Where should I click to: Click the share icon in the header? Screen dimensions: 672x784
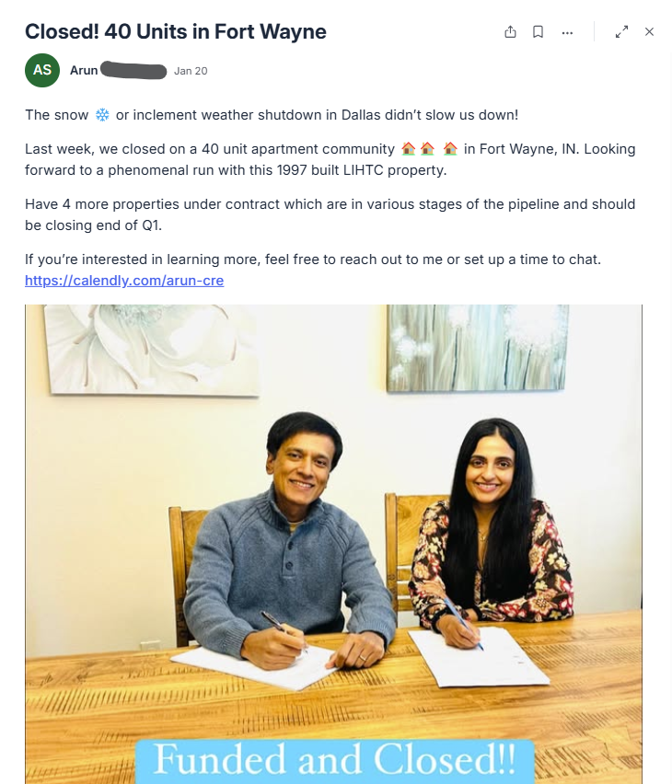[x=511, y=32]
